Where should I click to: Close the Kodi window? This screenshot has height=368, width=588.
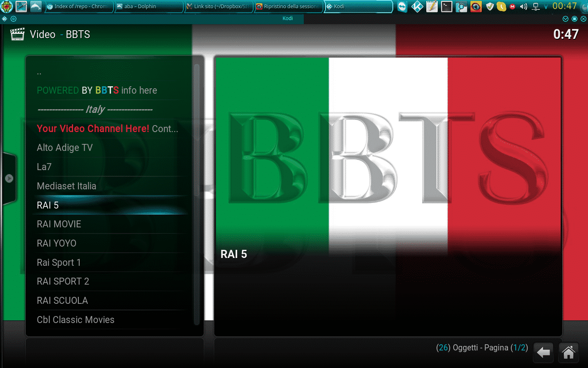tap(584, 19)
